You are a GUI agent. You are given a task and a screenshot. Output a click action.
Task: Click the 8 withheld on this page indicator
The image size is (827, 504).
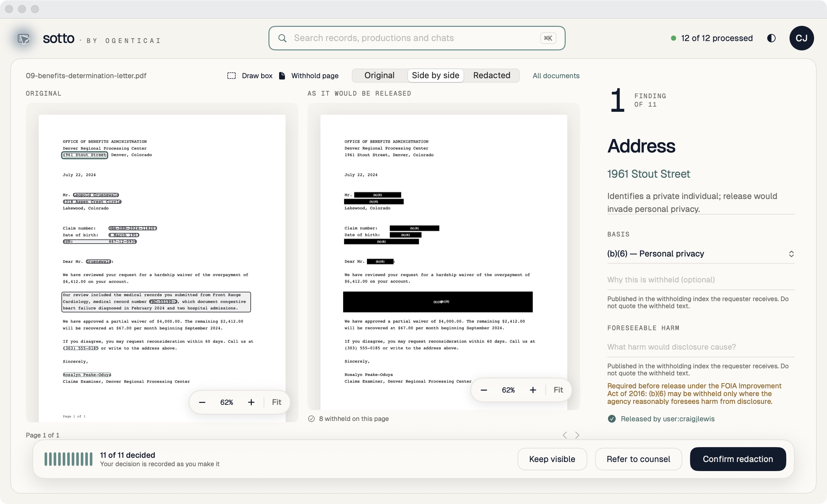coord(348,419)
